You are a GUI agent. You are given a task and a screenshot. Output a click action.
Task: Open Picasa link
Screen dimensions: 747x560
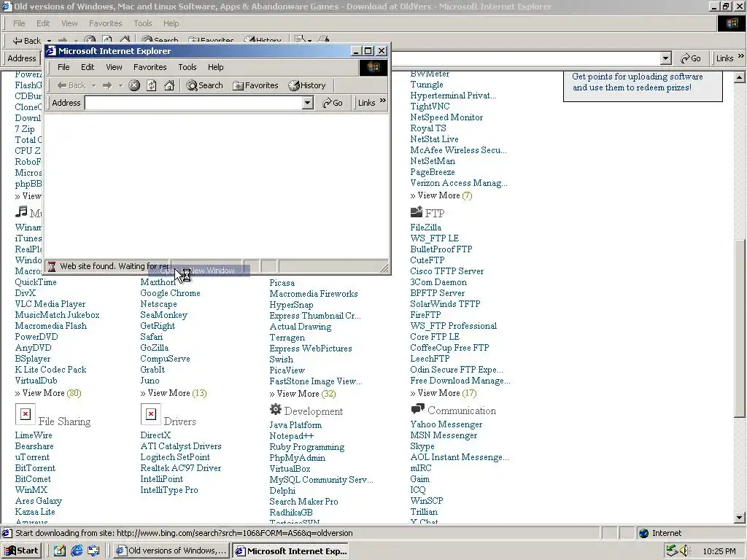(x=282, y=283)
